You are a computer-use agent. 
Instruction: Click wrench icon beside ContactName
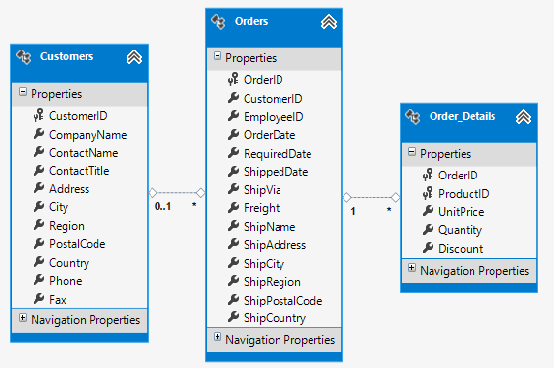click(39, 152)
